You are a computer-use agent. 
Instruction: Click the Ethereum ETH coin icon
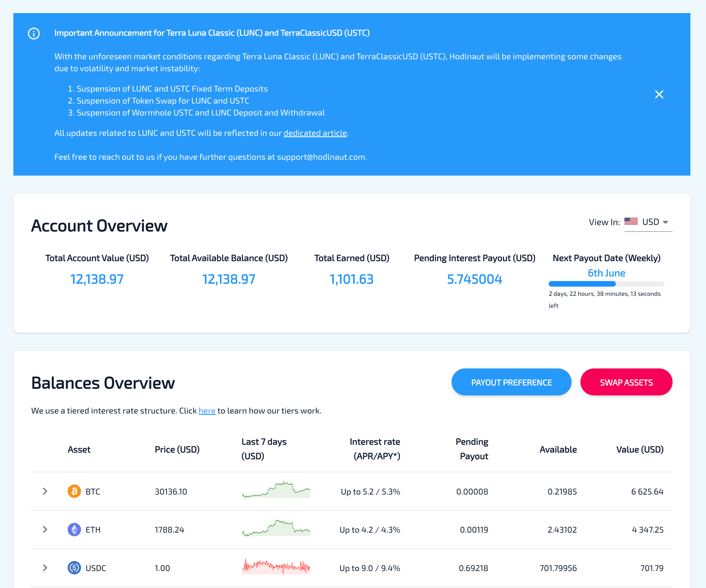(74, 530)
